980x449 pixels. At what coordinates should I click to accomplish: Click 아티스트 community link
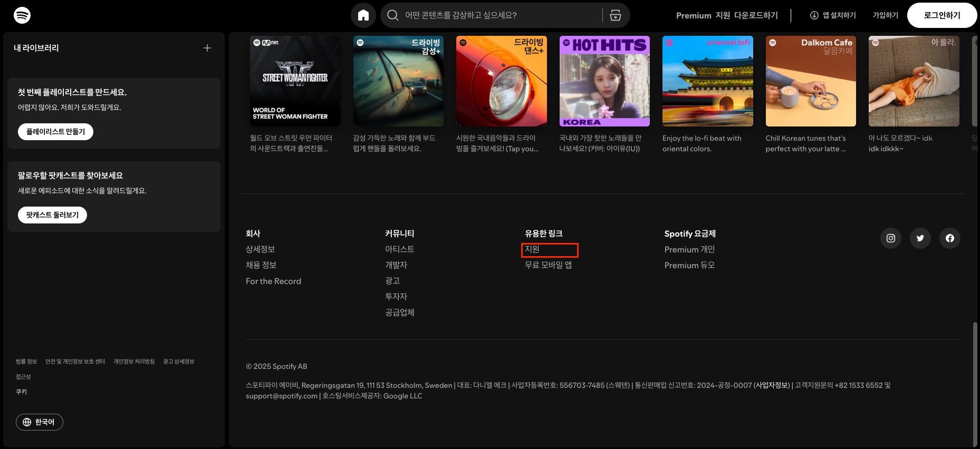coord(400,249)
